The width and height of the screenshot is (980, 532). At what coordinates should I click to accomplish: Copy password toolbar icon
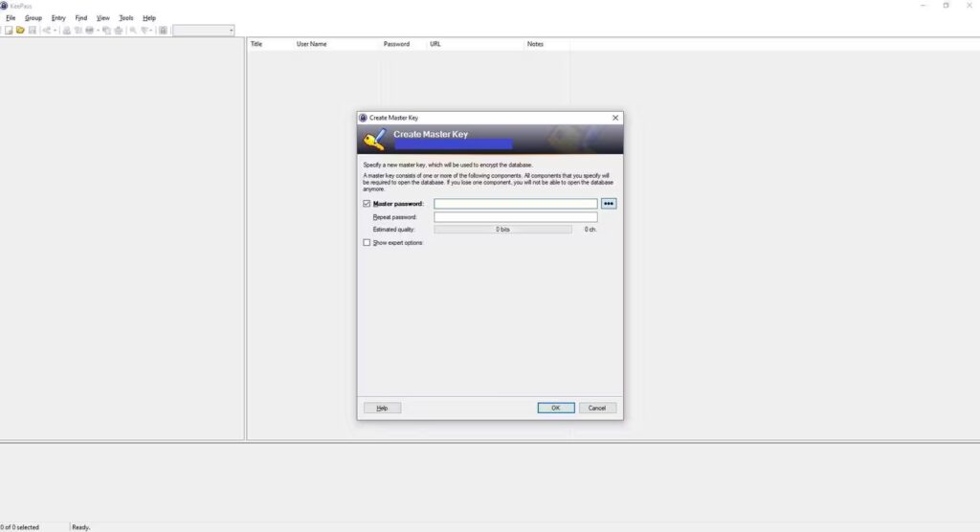78,30
